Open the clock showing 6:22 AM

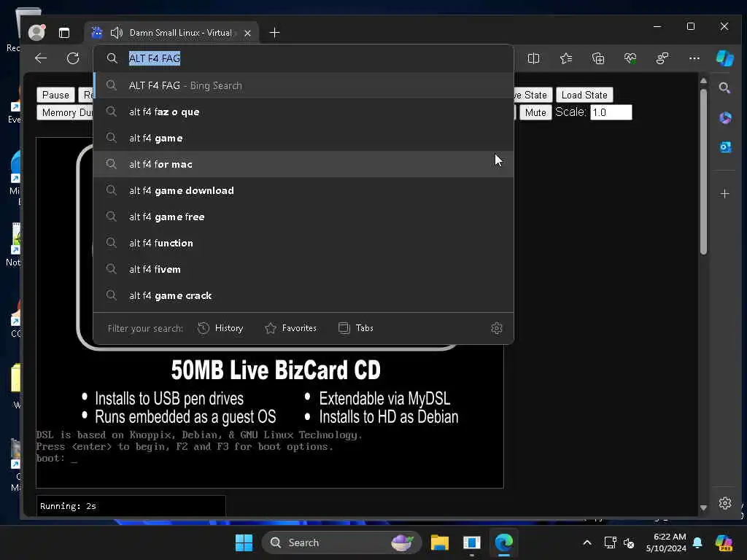coord(666,542)
